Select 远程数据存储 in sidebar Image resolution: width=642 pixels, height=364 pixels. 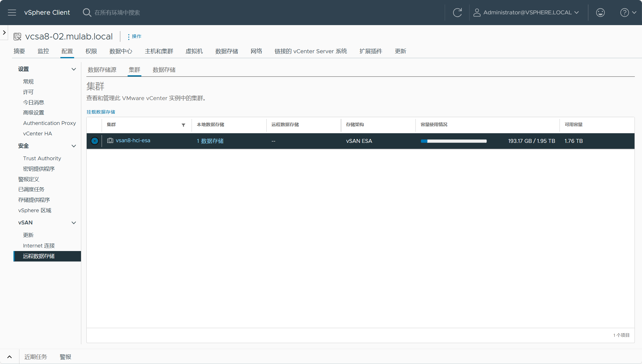pos(47,256)
